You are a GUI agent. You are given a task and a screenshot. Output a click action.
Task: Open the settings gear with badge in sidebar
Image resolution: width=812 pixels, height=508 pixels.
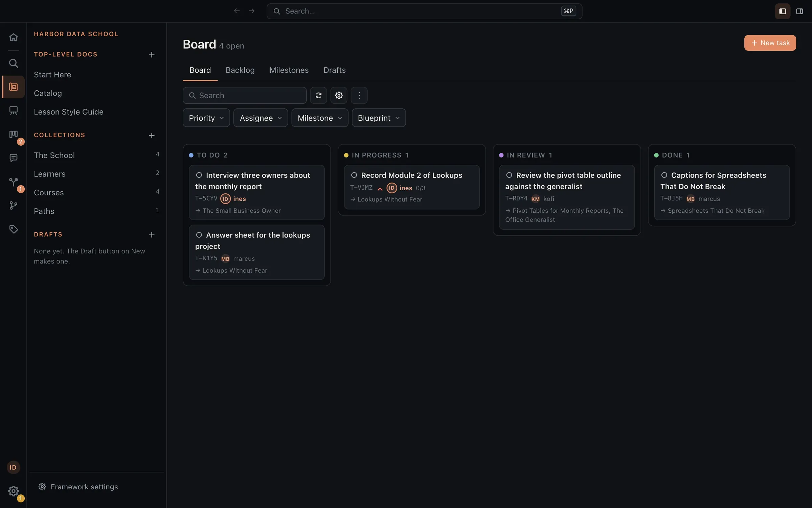coord(13,491)
